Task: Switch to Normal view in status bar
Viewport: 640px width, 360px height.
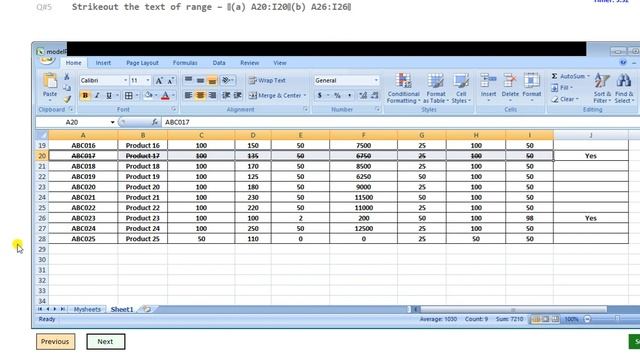Action: tap(536, 319)
